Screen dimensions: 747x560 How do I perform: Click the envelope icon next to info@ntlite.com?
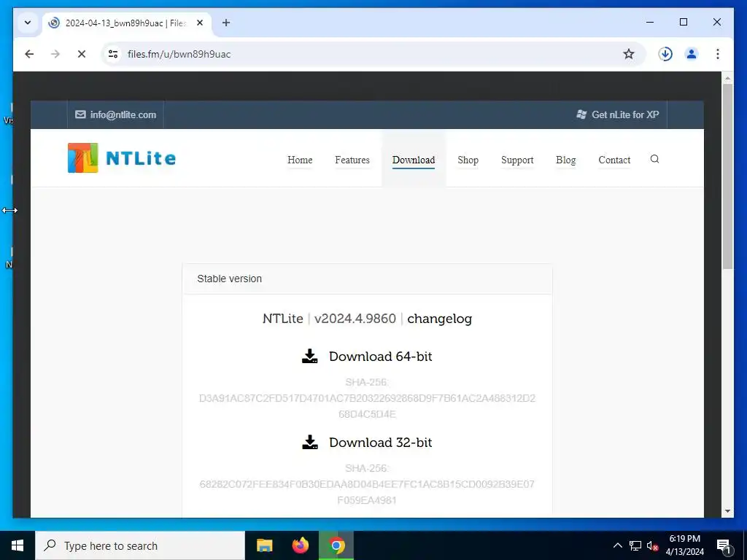click(80, 114)
